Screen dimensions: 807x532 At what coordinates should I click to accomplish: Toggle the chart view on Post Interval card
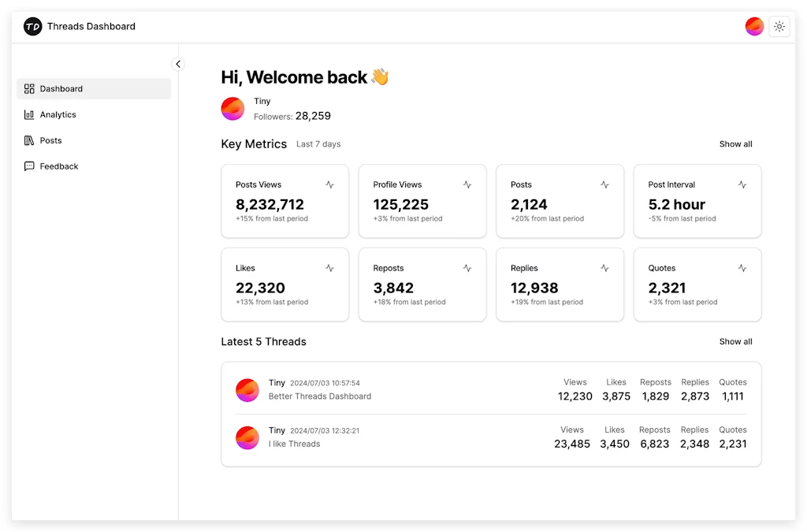tap(742, 184)
